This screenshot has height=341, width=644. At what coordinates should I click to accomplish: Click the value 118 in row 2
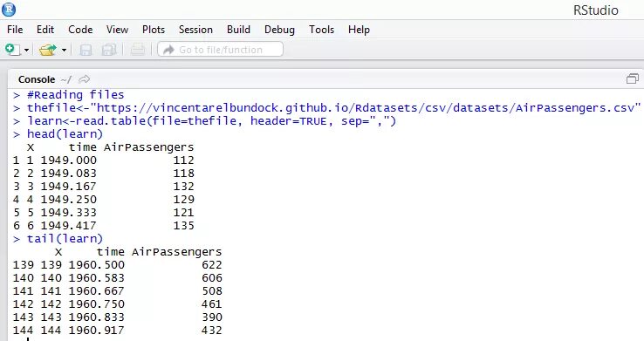coord(183,174)
